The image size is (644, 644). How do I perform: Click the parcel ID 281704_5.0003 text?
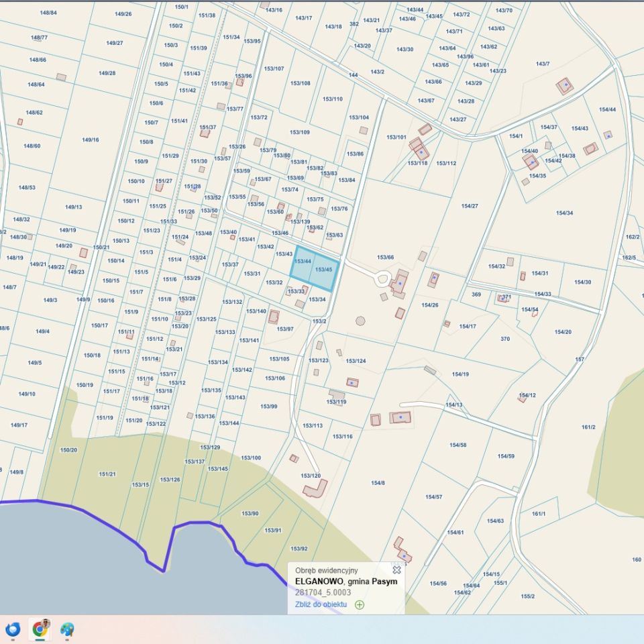[x=323, y=592]
